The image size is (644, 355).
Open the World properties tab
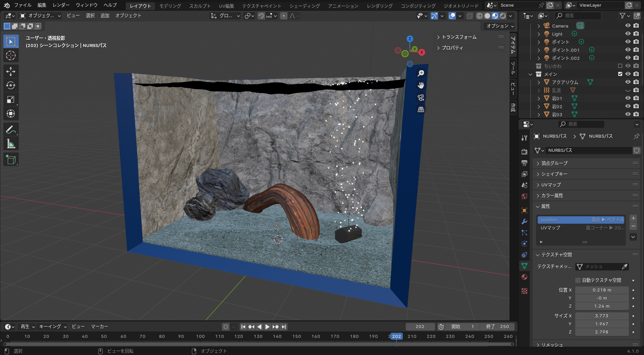point(525,196)
